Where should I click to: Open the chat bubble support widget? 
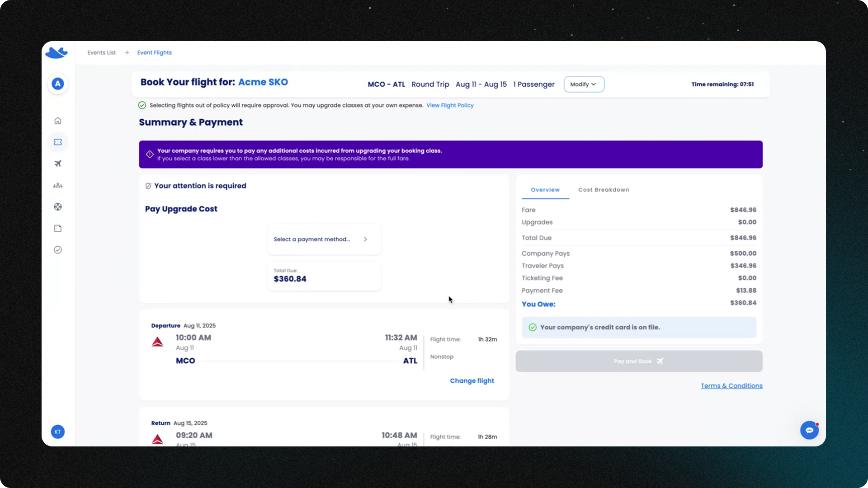pos(809,430)
